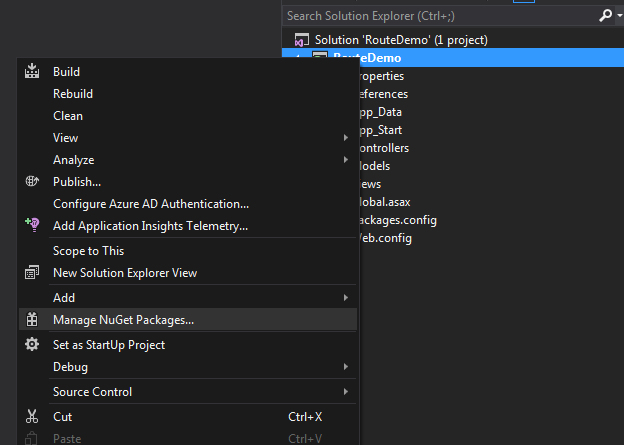Click the Publish globe icon

click(32, 182)
